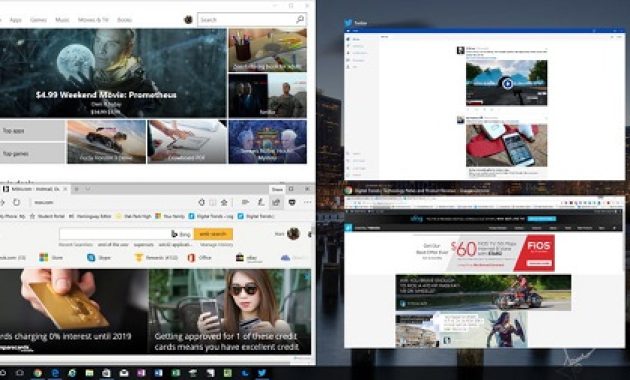
Task: Open Chrome from the taskbar
Action: pos(37,373)
